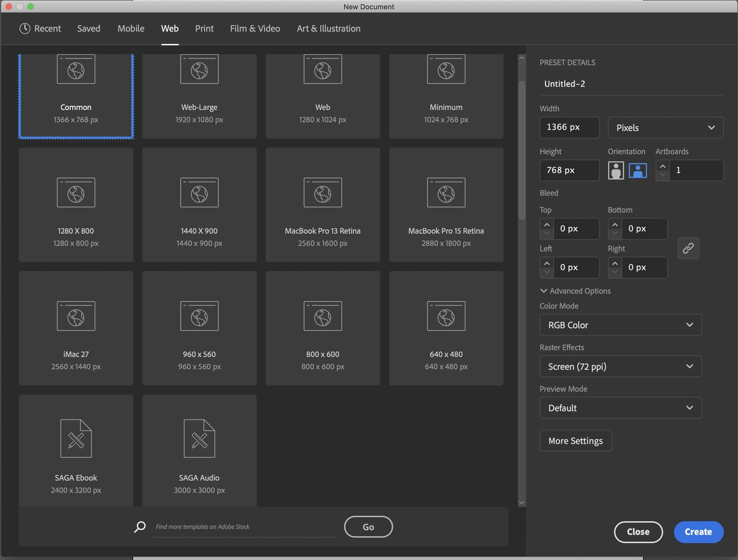Select the Web-Large preset icon
The width and height of the screenshot is (738, 560).
pos(199,70)
